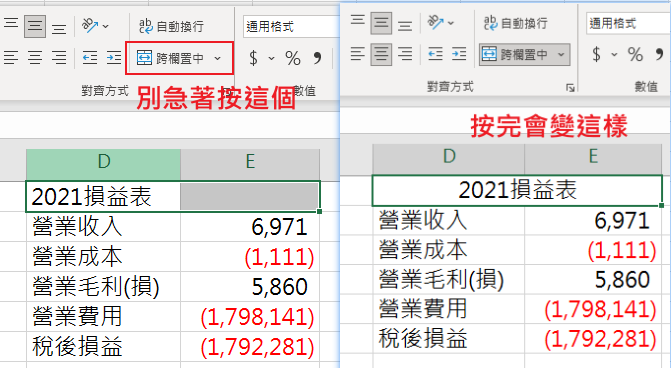This screenshot has width=671, height=368.
Task: Expand 跨欄置中 dropdown arrow in left screenshot
Action: click(x=217, y=58)
